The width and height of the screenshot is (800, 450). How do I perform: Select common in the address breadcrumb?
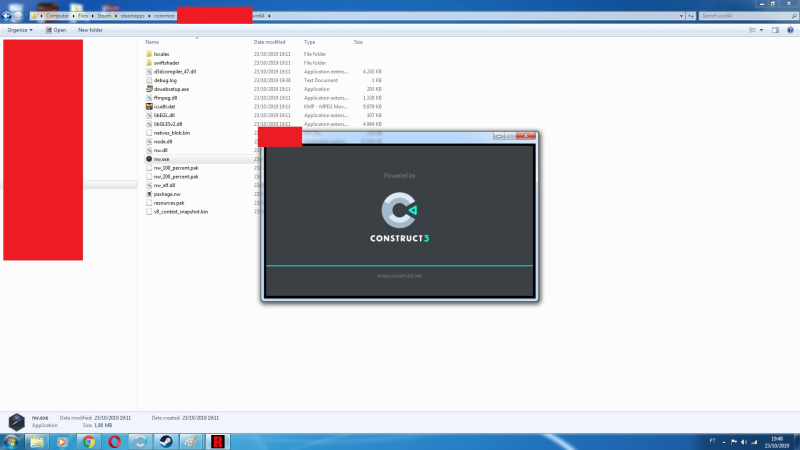point(164,16)
